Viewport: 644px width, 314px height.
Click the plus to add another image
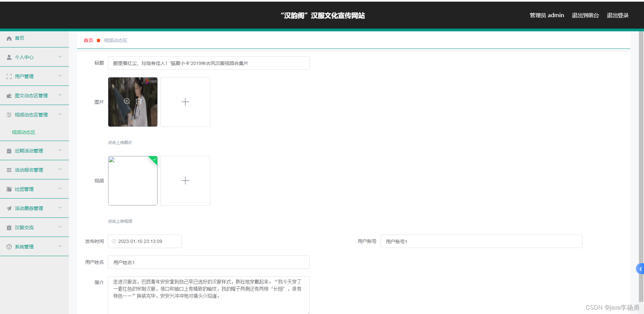click(185, 102)
